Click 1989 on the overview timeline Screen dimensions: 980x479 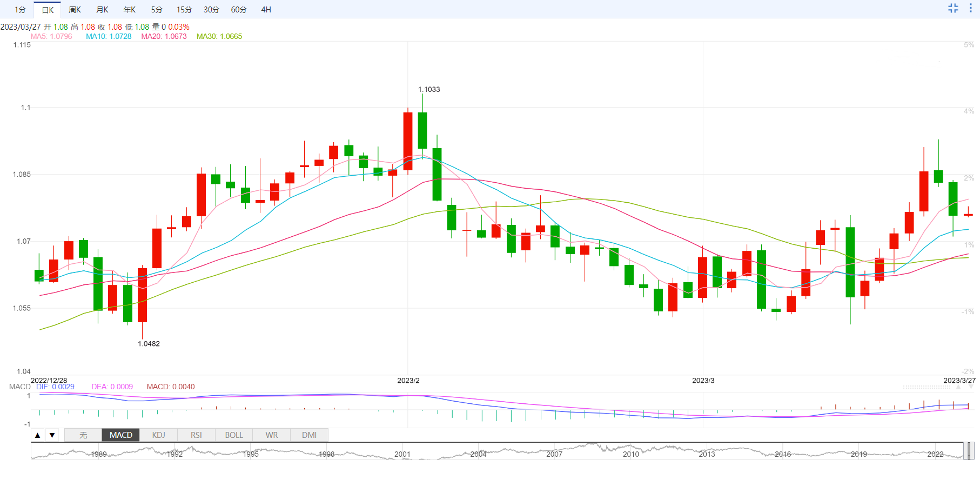(99, 454)
